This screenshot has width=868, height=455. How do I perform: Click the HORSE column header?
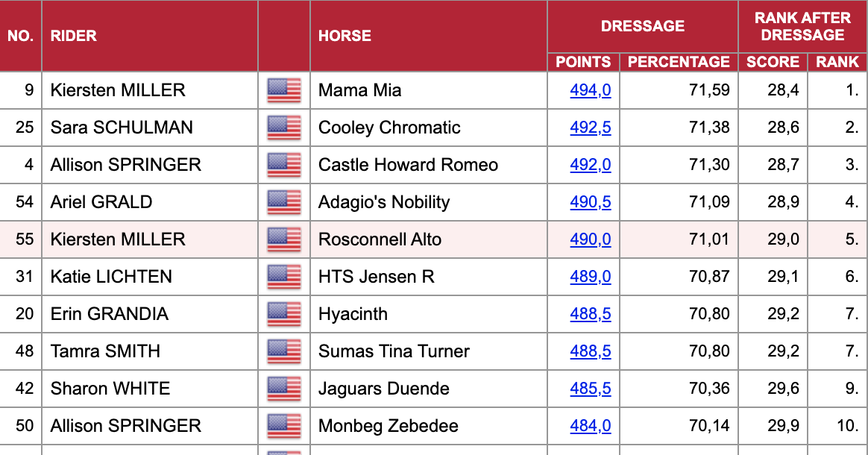345,36
